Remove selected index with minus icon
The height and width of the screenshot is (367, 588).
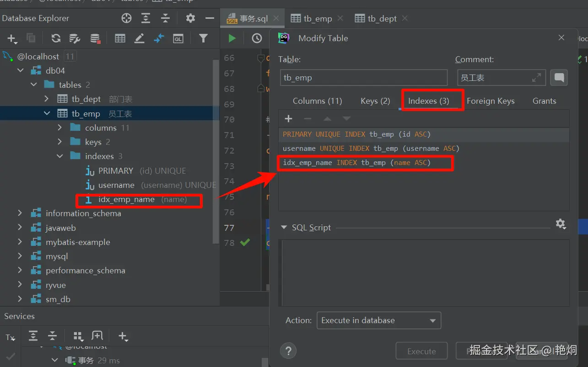307,119
